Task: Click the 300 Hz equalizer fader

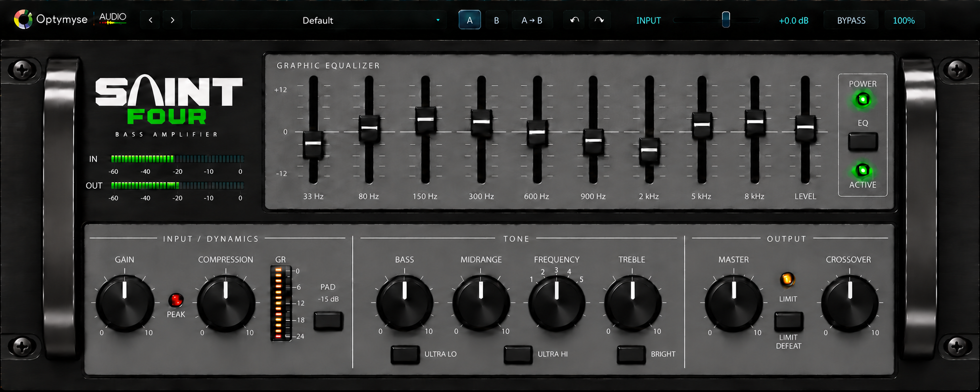Action: pyautogui.click(x=481, y=122)
